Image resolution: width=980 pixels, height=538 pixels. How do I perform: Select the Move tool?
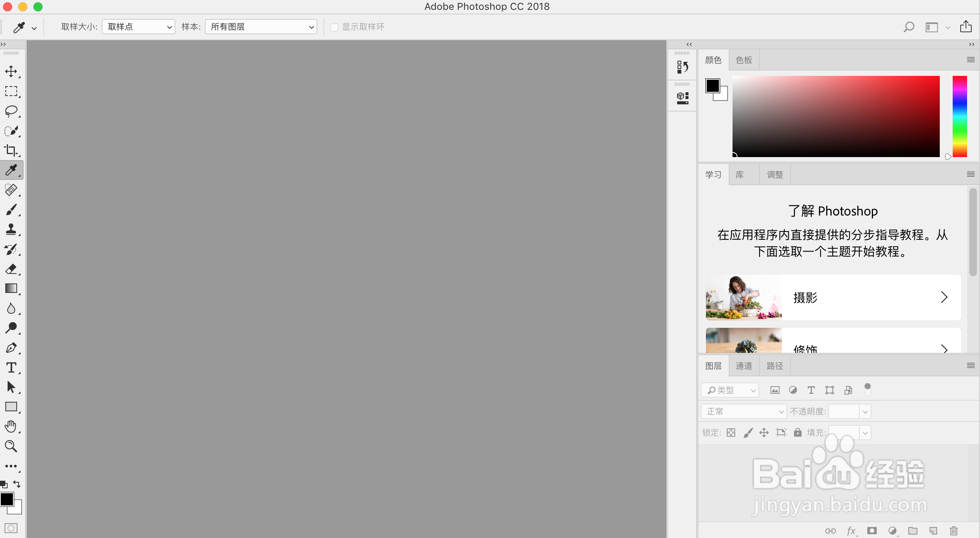(11, 71)
